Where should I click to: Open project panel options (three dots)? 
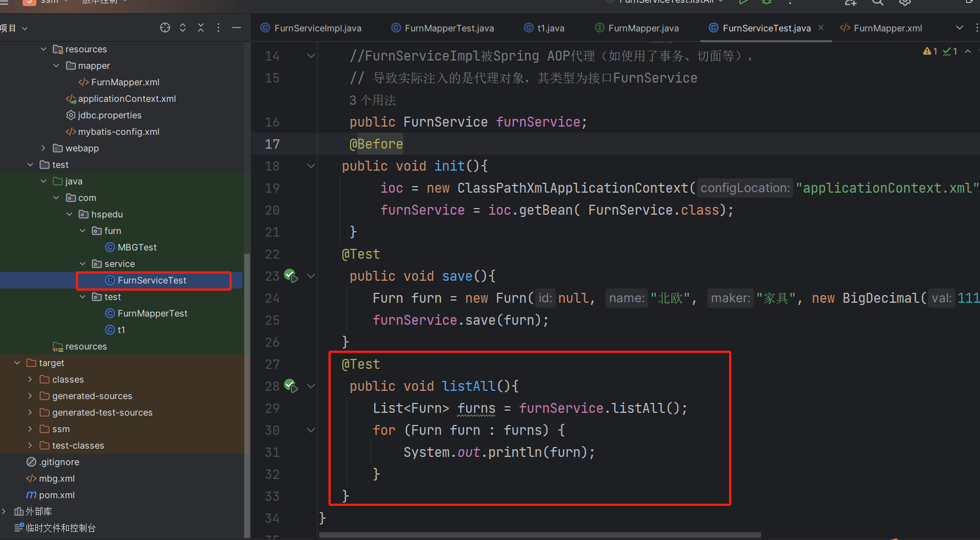point(218,28)
